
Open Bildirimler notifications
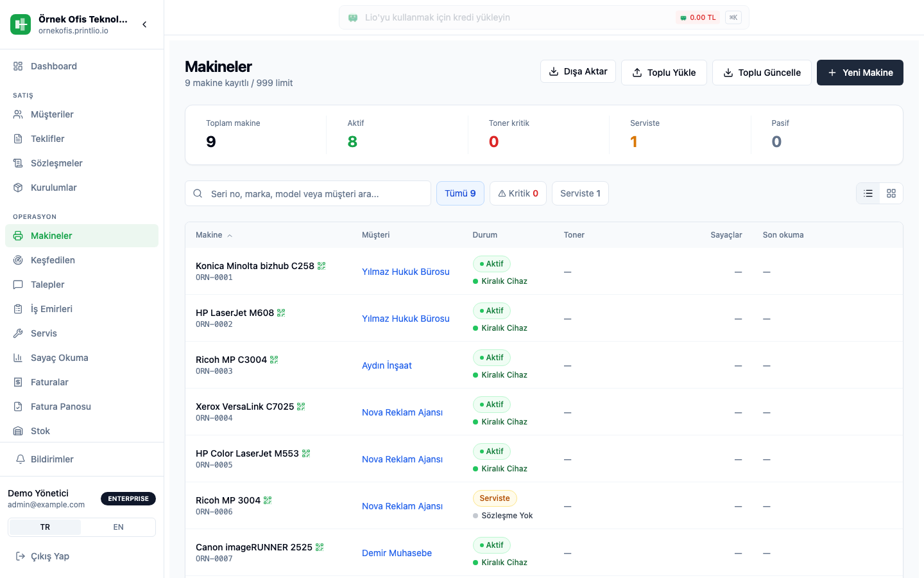(81, 459)
